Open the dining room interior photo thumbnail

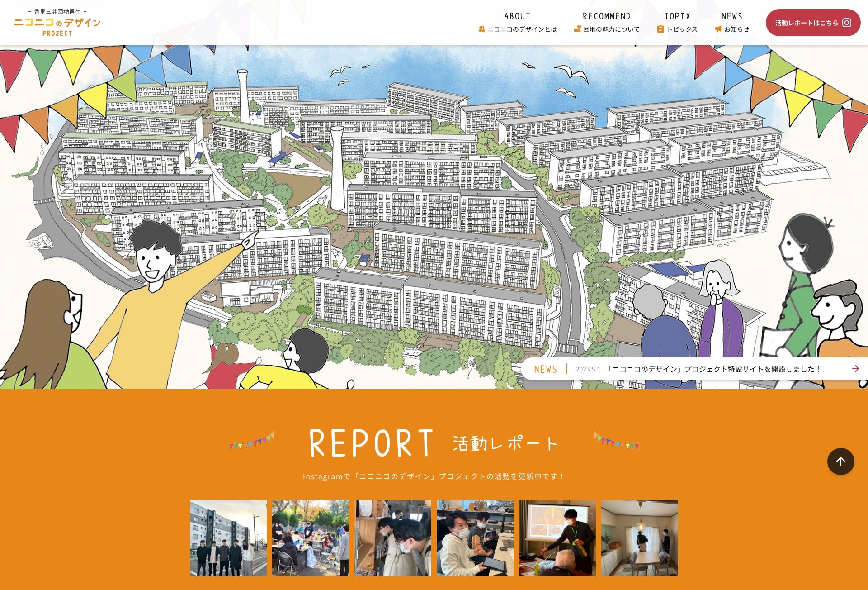coord(640,538)
